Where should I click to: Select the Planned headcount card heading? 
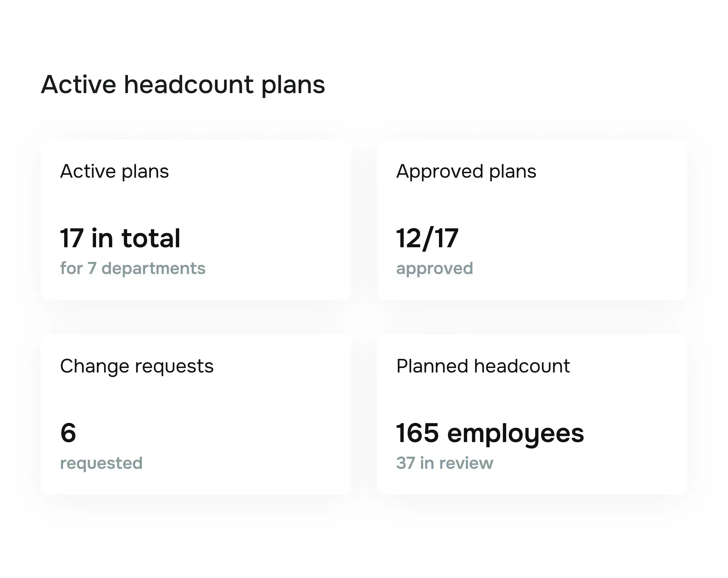coord(483,366)
